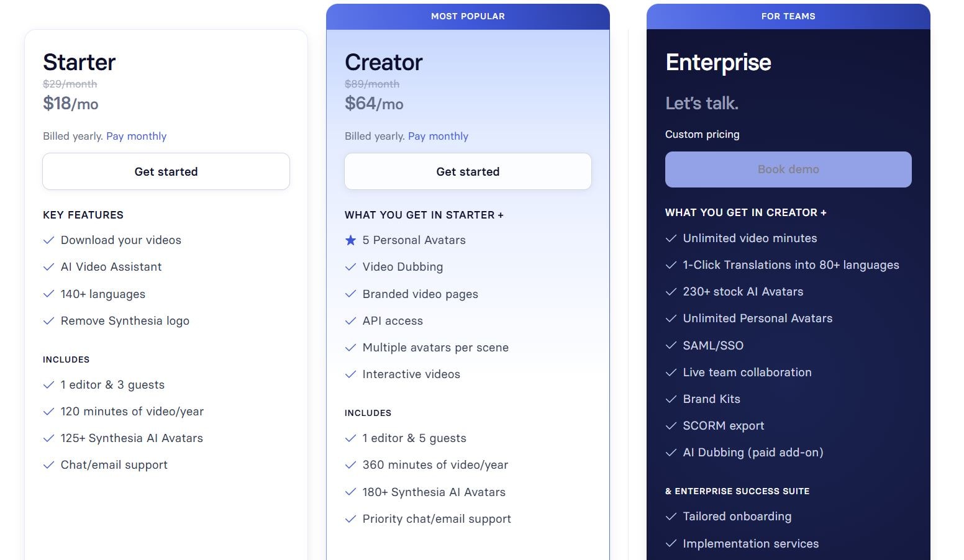The image size is (964, 560).
Task: Click the MOST POPULAR banner
Action: point(468,17)
